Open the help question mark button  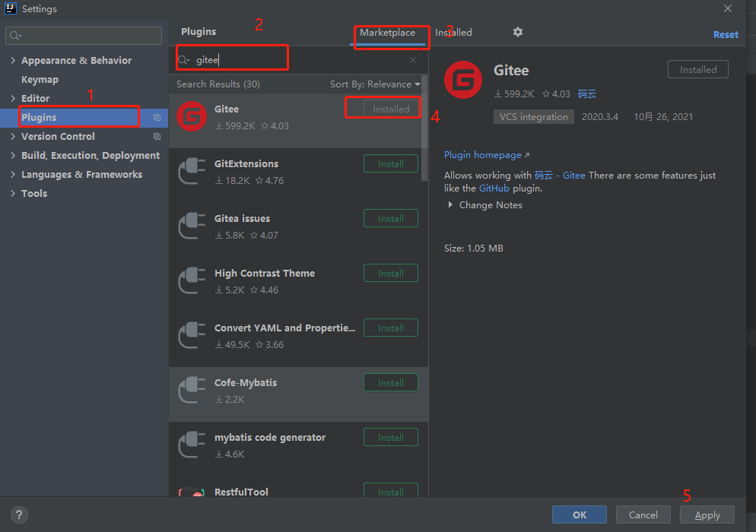pyautogui.click(x=19, y=515)
